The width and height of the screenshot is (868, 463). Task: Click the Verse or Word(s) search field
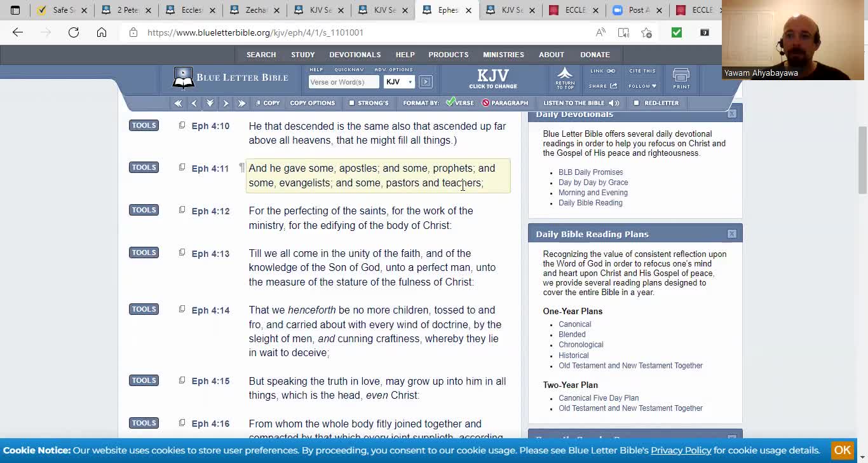tap(344, 82)
